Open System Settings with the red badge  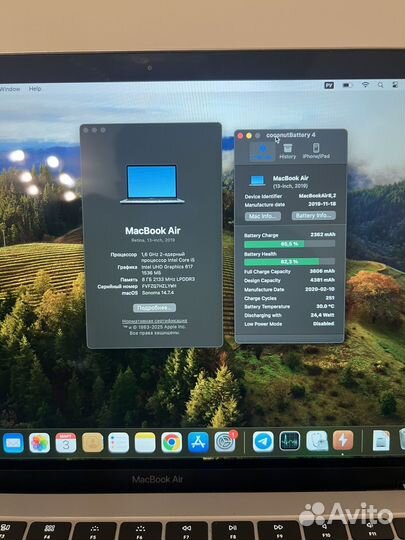225,442
